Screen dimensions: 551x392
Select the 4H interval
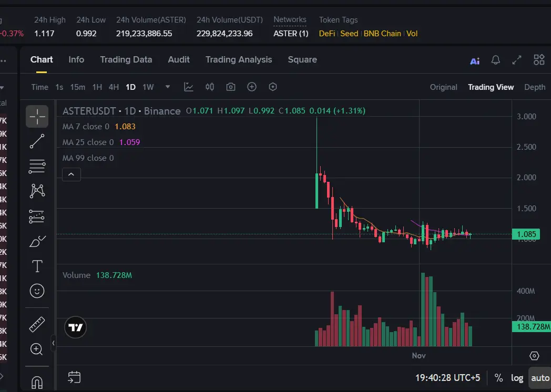pos(114,87)
